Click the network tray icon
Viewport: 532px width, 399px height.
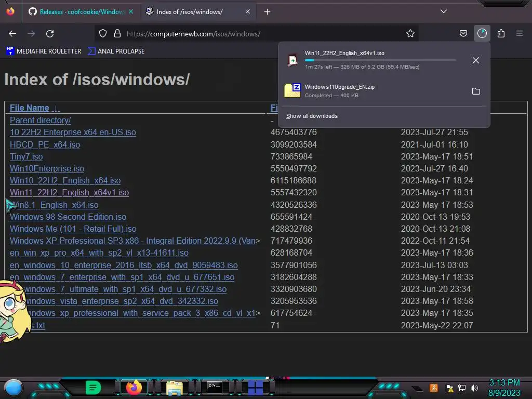click(x=462, y=388)
